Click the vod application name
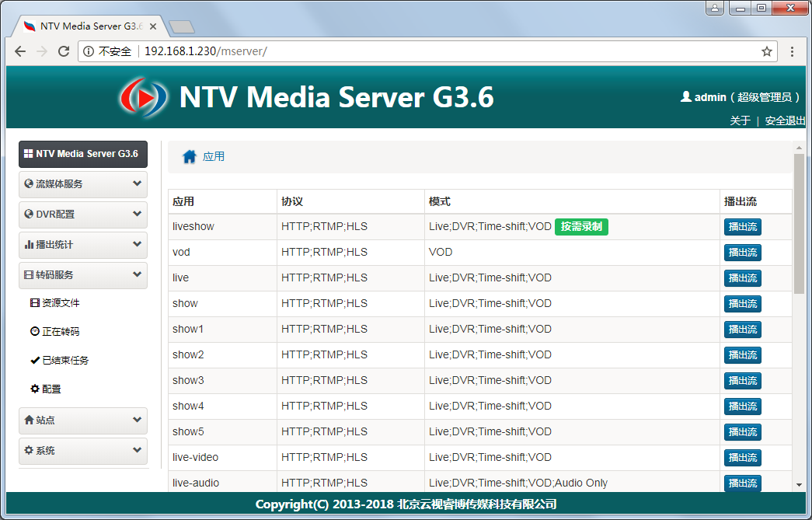 pos(181,253)
